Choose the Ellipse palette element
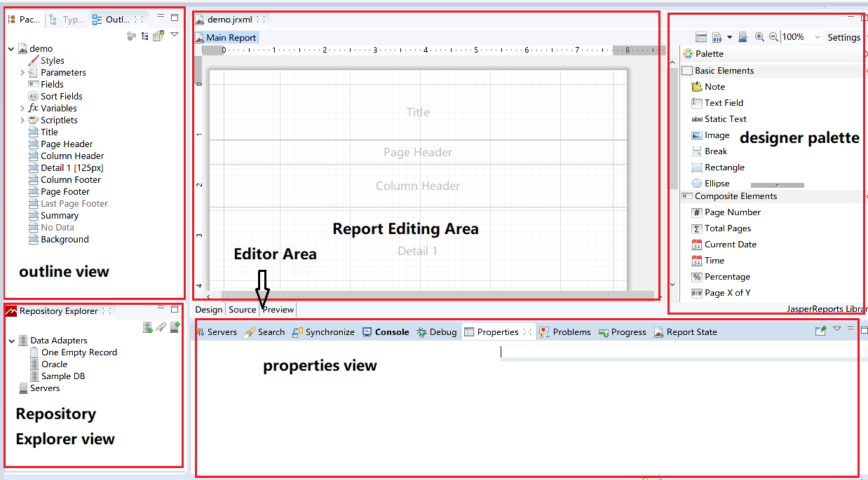Viewport: 868px width, 480px height. click(710, 184)
